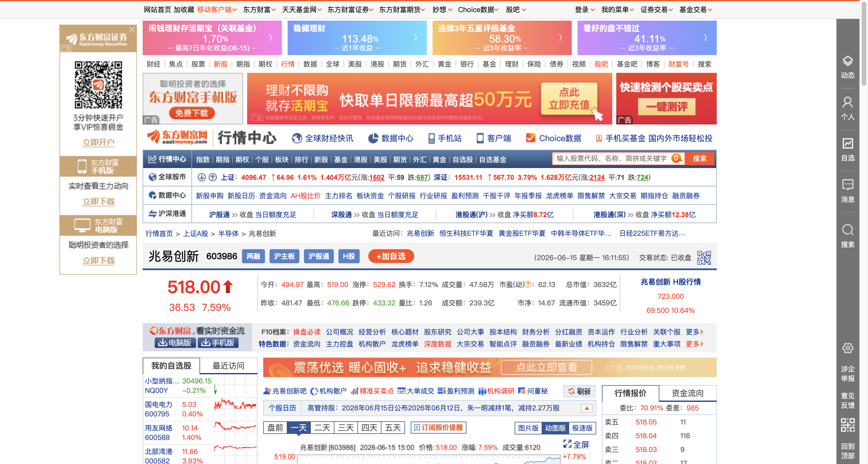
Task: Click the down-arrow circle icon before 上证
Action: (201, 177)
